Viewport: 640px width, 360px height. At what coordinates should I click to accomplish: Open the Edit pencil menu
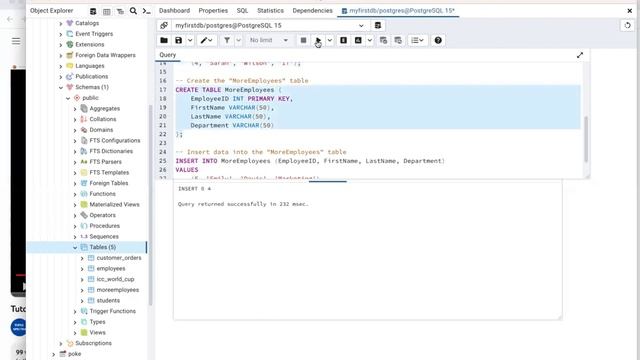pos(206,40)
